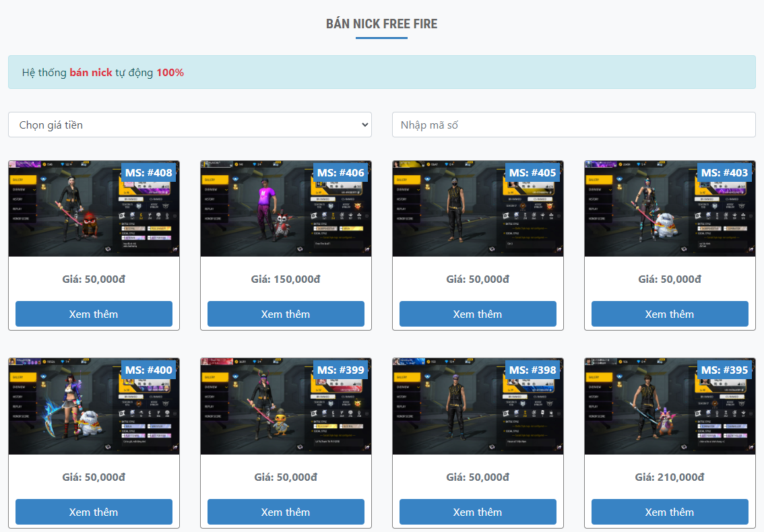Click the 'MS: #408' code badge
The width and height of the screenshot is (764, 532).
click(x=149, y=172)
